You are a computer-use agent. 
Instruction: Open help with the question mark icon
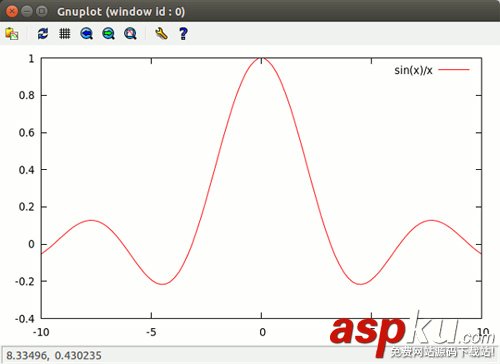tap(183, 34)
